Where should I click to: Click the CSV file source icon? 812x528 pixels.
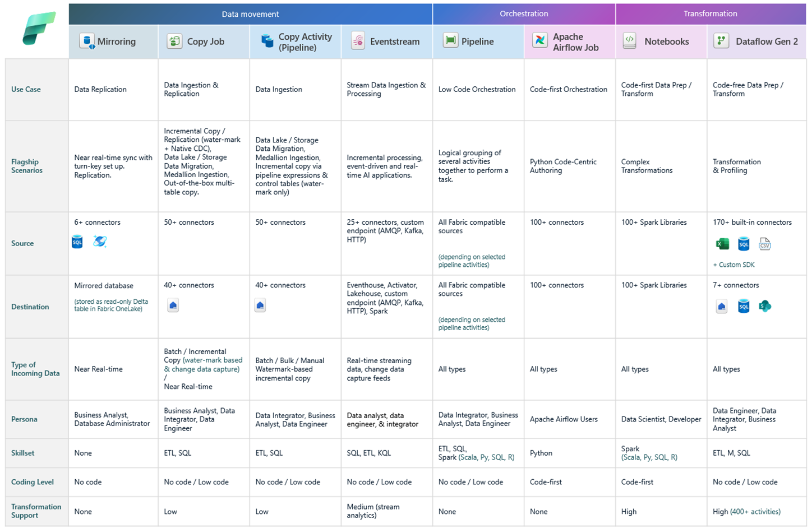pyautogui.click(x=765, y=244)
